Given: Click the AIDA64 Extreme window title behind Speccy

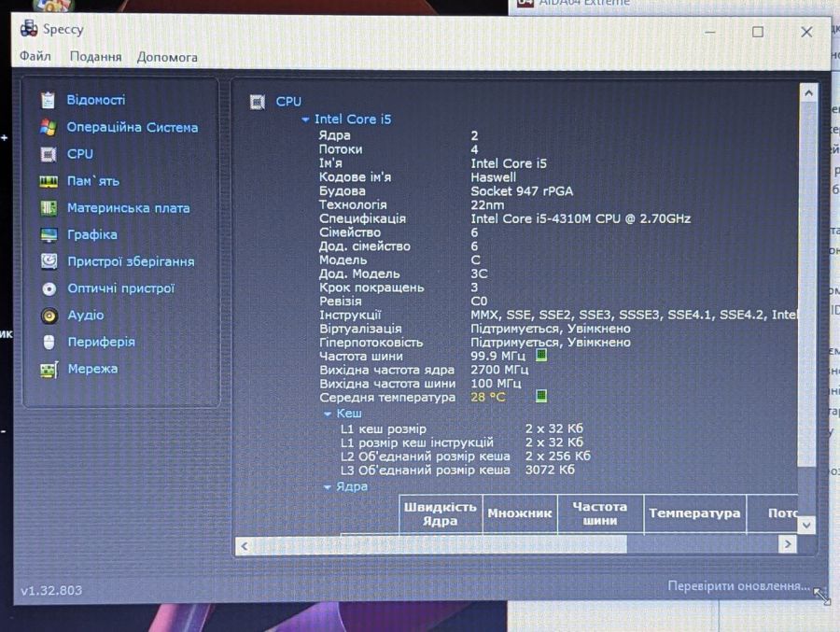Looking at the screenshot, I should [584, 3].
